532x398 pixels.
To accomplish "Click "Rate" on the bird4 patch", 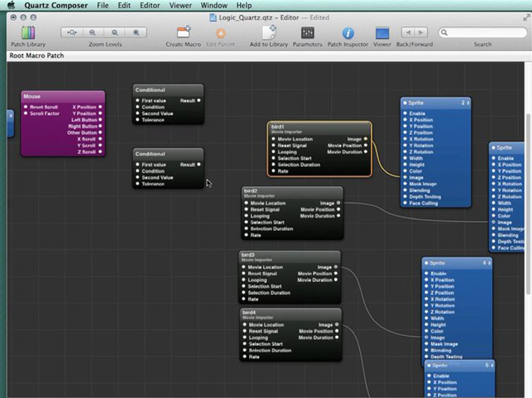I will 254,357.
